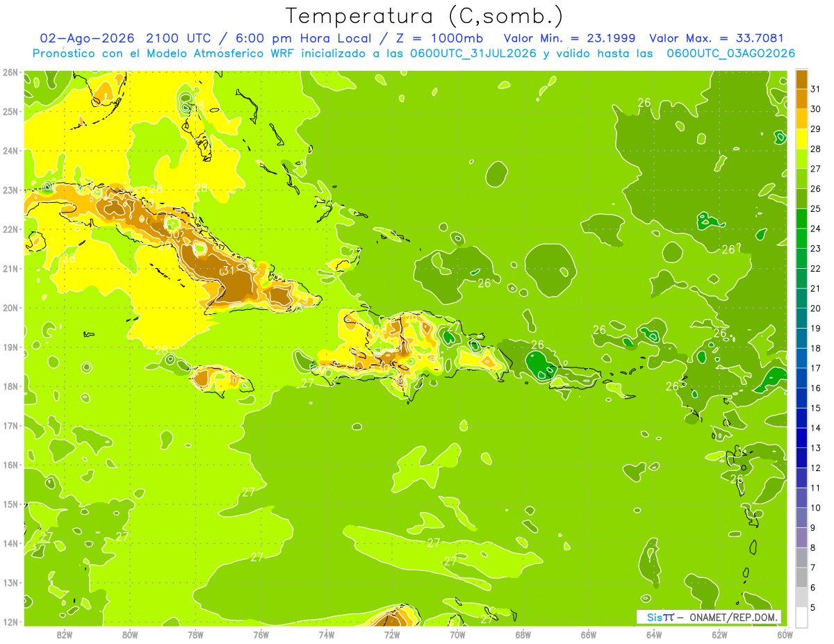Click the 60W longitude axis label
This screenshot has width=834, height=644.
point(785,634)
